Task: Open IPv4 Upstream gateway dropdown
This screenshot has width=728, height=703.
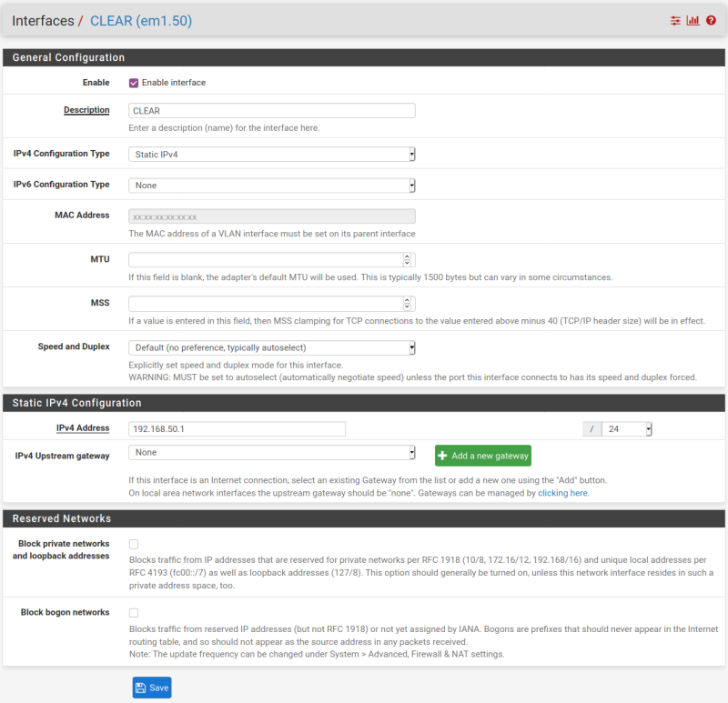Action: 272,452
